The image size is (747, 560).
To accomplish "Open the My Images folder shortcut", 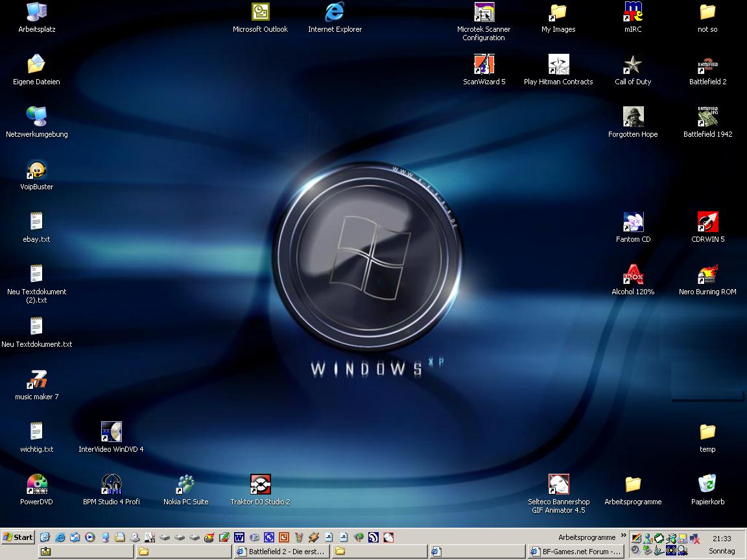I will pos(558,17).
